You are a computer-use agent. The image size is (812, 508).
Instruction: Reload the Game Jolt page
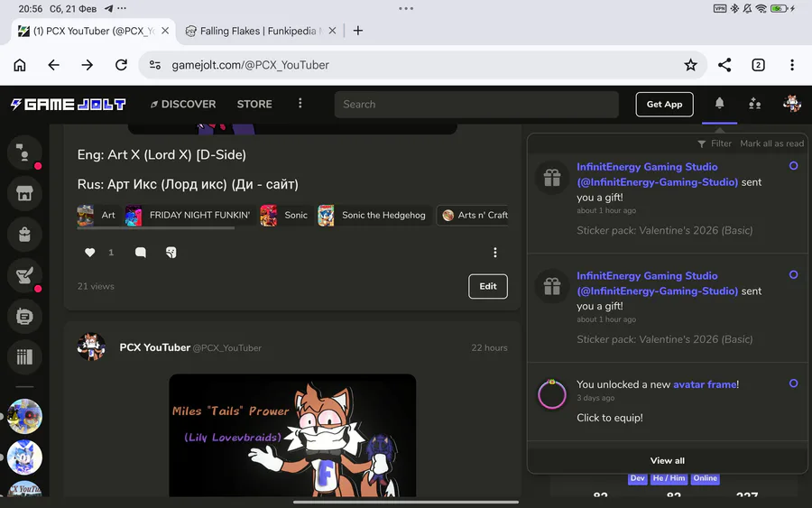click(x=121, y=65)
